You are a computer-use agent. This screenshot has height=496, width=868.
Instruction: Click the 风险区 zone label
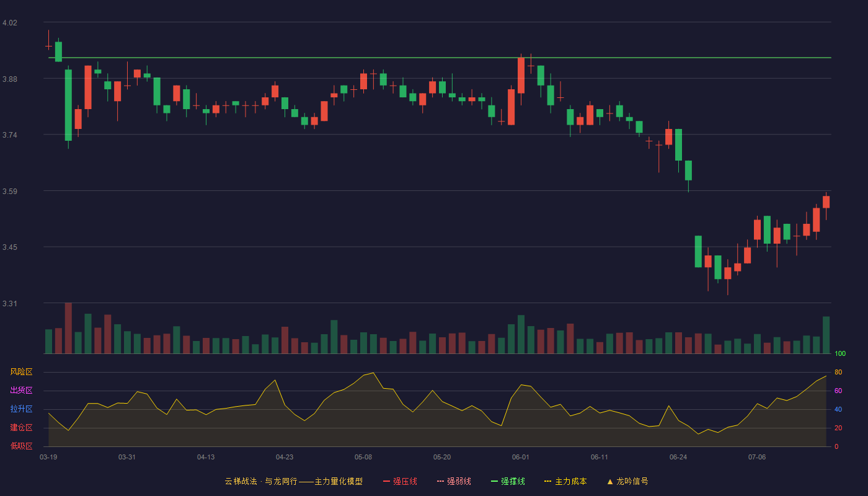pos(21,372)
